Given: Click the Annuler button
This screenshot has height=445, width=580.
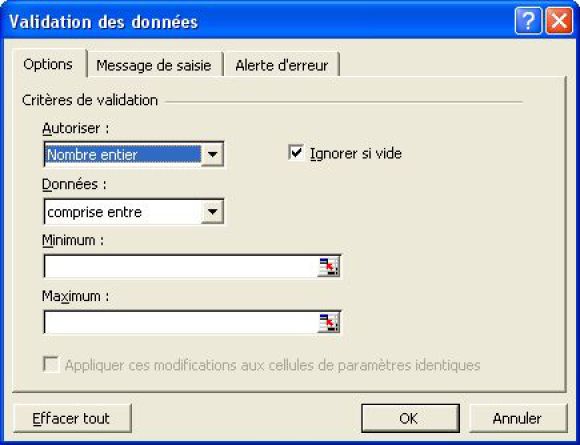Looking at the screenshot, I should click(x=517, y=418).
